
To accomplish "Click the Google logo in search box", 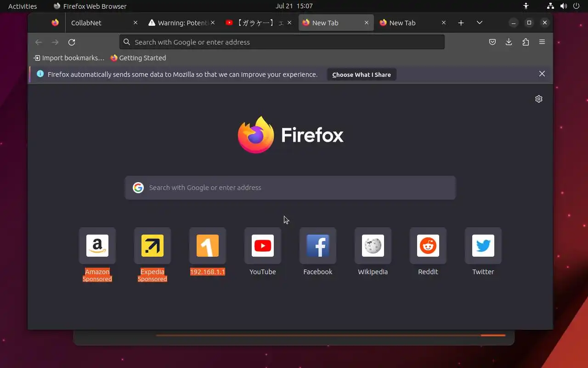I will [x=138, y=188].
